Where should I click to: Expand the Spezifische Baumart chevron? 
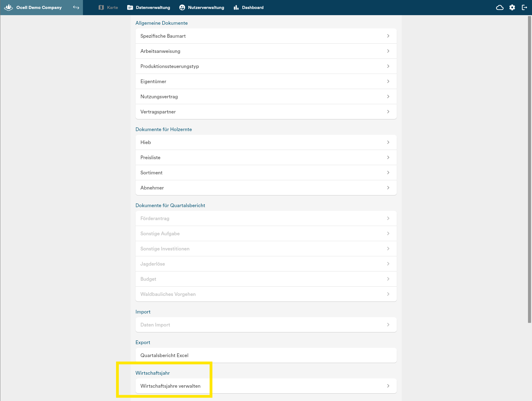coord(388,36)
